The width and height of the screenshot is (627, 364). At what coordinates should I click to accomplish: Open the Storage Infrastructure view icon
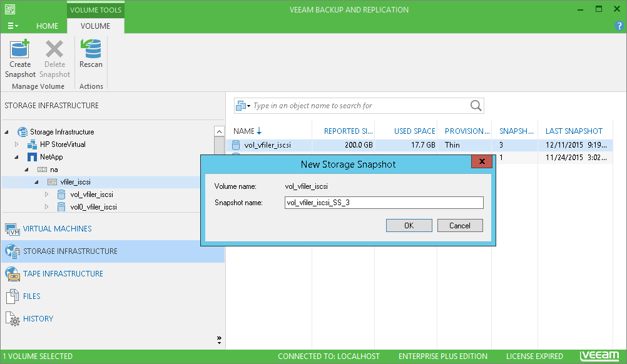tap(13, 251)
